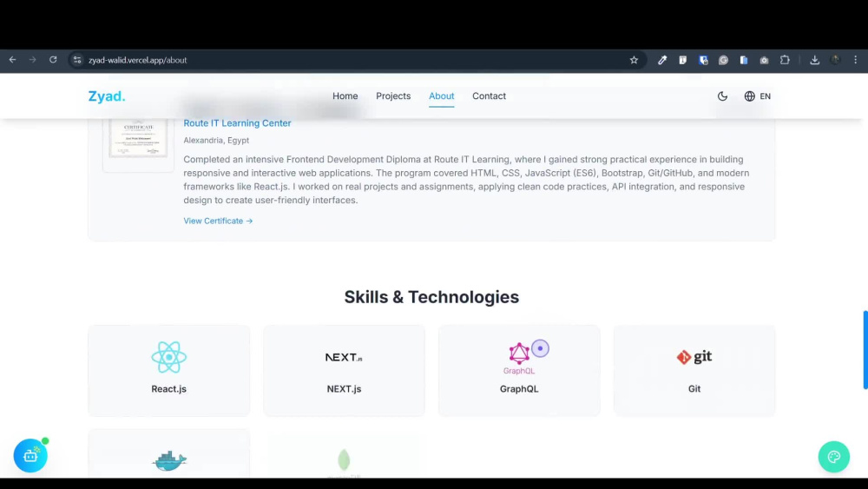
Task: Open the theme palette floating button
Action: tap(833, 457)
